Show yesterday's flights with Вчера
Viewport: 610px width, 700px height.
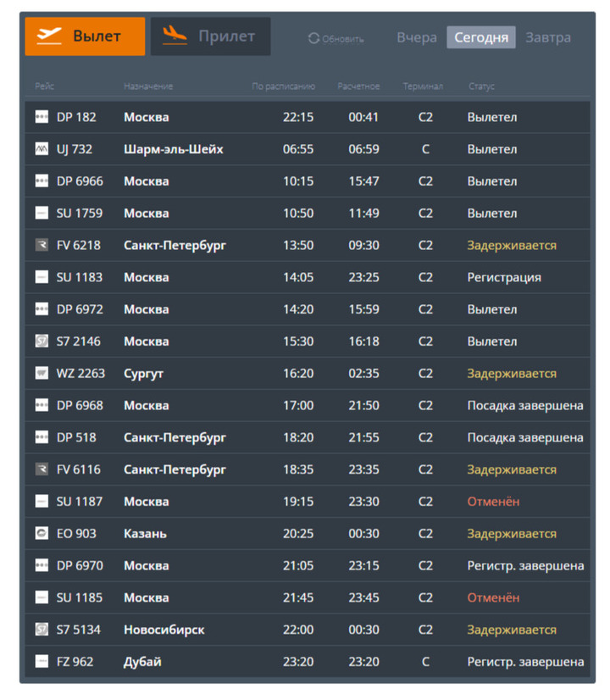point(417,37)
